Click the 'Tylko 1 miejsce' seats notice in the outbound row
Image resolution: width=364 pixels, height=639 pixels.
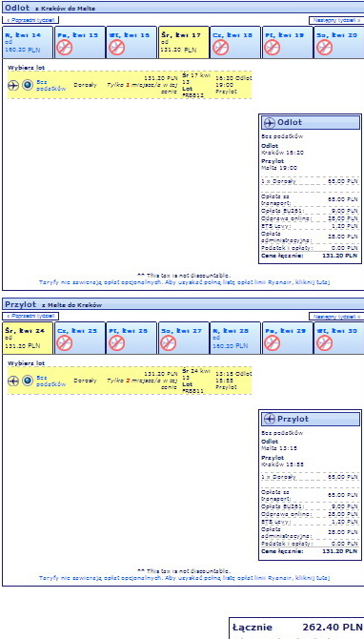143,89
